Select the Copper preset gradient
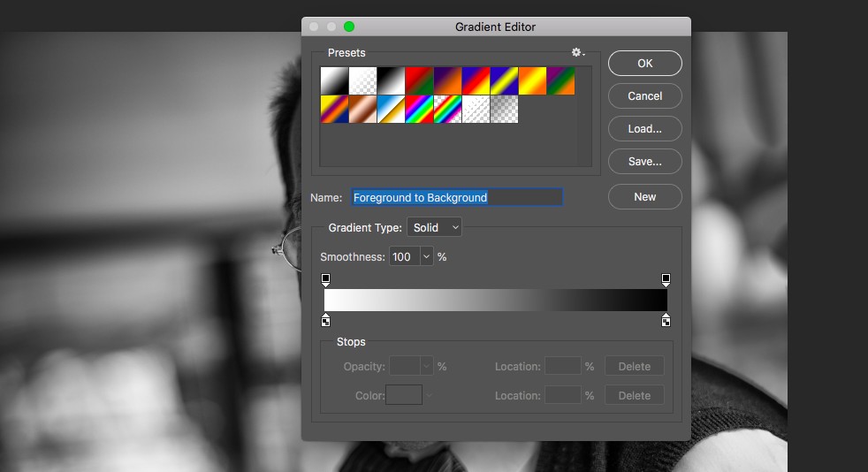 [362, 109]
